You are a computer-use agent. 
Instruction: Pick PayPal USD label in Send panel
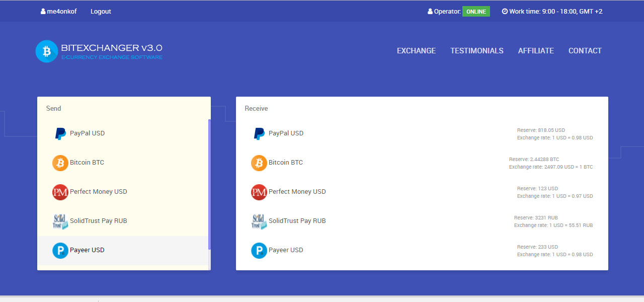(87, 133)
